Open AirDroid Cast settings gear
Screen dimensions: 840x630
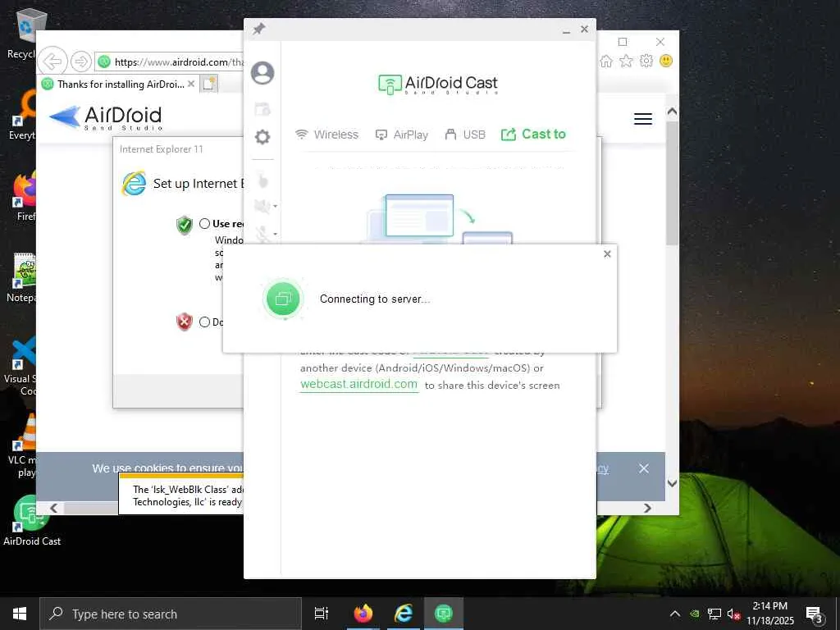(262, 137)
